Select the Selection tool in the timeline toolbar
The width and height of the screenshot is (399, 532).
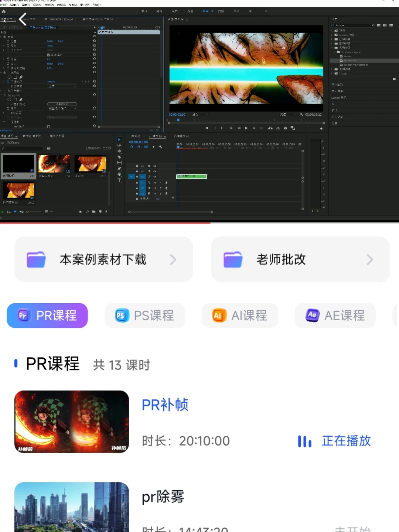tap(119, 140)
